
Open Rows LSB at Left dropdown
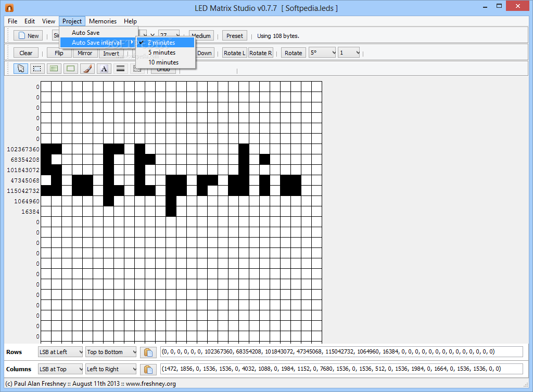[x=60, y=352]
